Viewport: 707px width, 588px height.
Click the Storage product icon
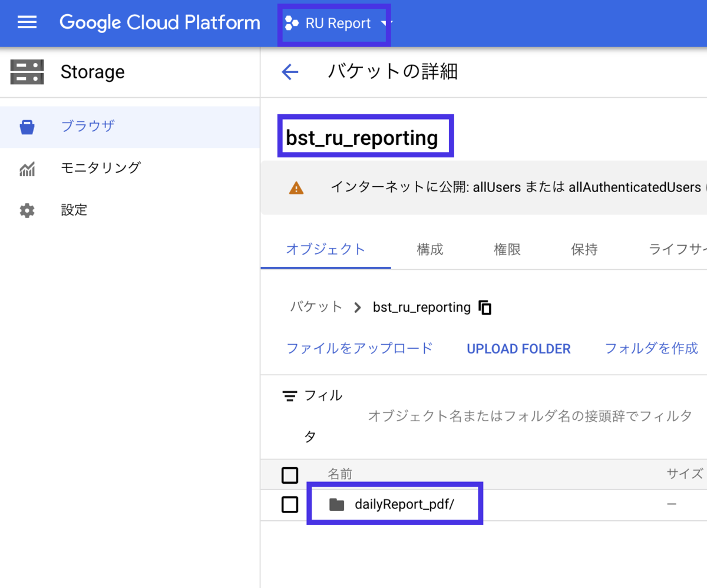[27, 72]
